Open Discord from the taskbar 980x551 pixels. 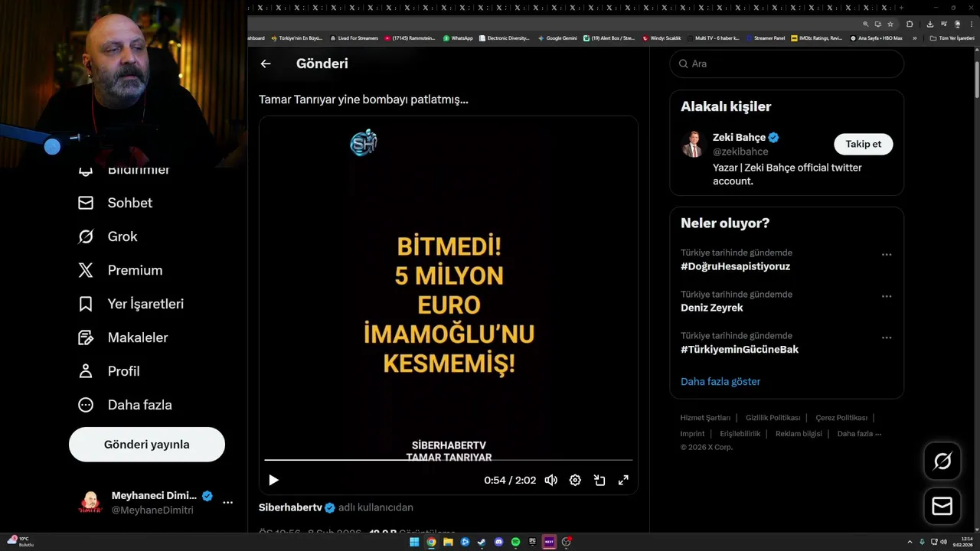pyautogui.click(x=498, y=542)
